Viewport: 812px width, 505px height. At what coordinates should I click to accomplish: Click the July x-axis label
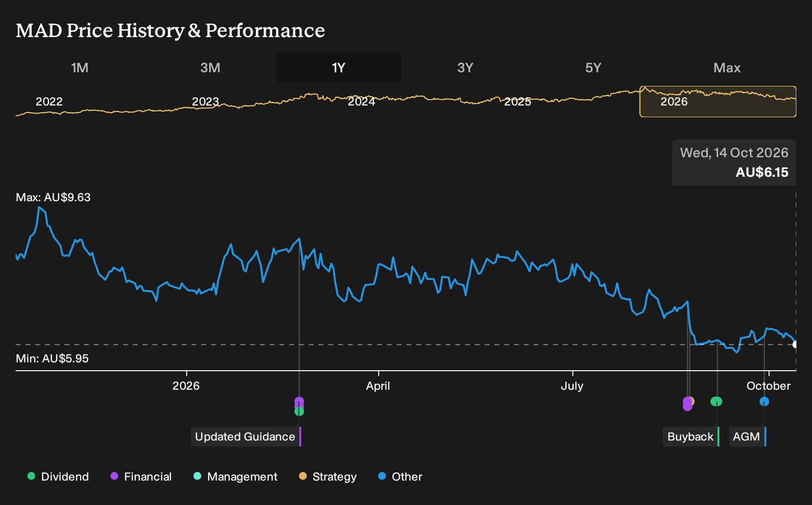(572, 386)
